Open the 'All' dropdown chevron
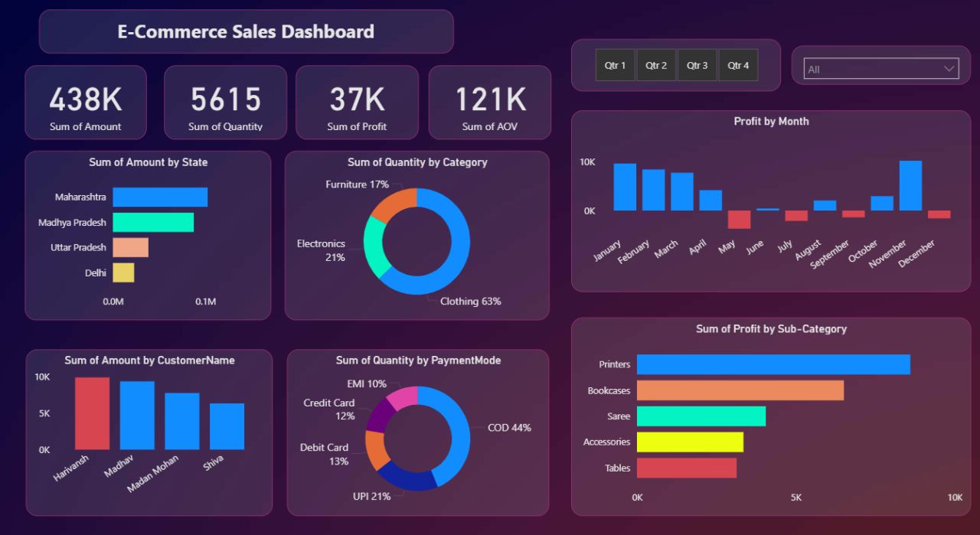This screenshot has height=535, width=980. [x=949, y=69]
